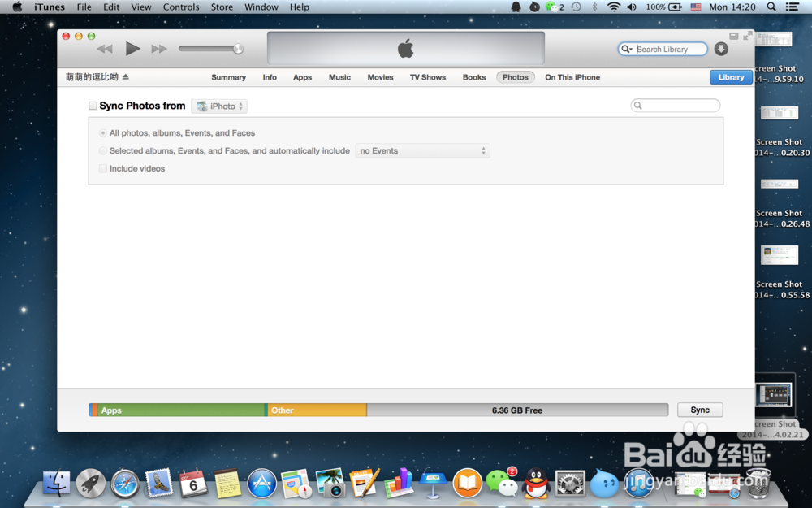Open the Apple menu

point(17,7)
